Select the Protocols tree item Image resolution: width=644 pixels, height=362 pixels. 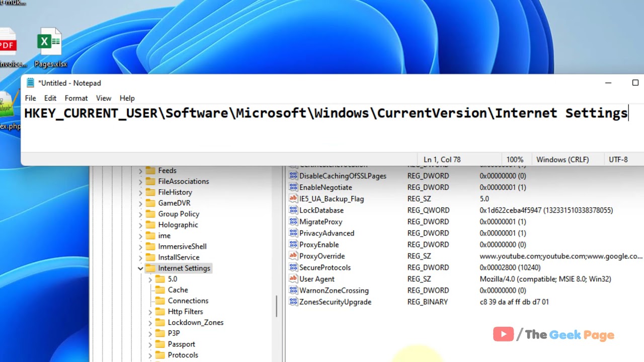(183, 355)
